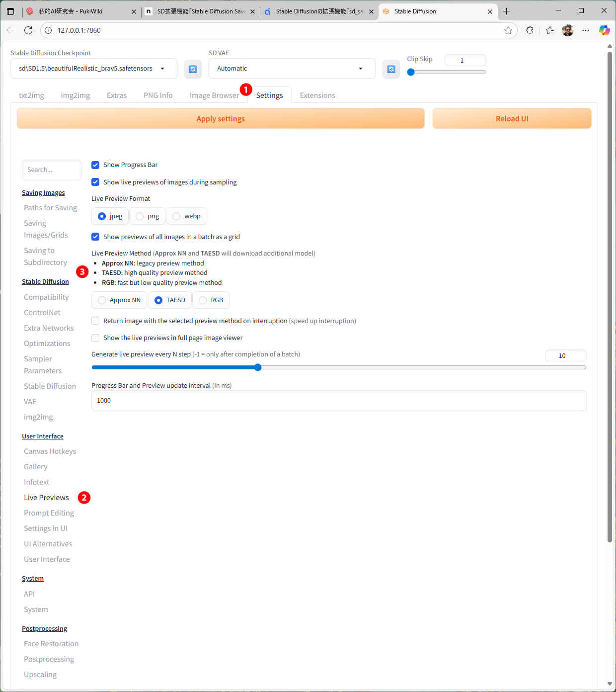Viewport: 616px width, 692px height.
Task: Open the txt2img tab
Action: click(31, 95)
